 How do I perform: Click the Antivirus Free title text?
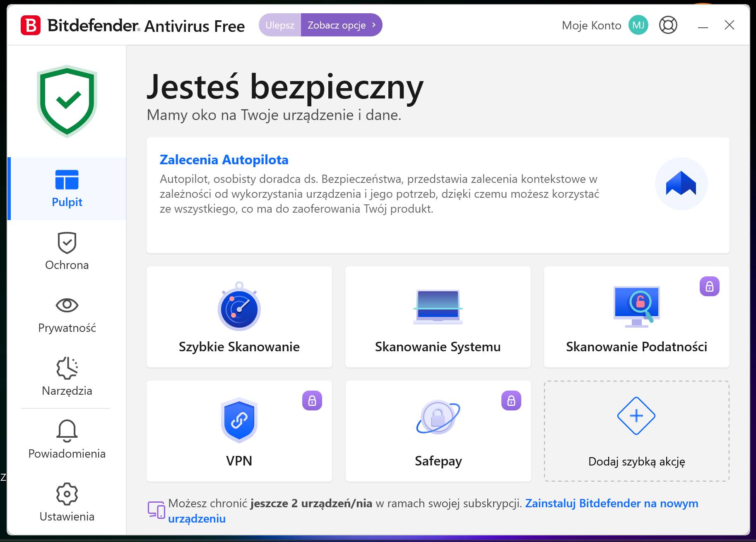pyautogui.click(x=195, y=26)
